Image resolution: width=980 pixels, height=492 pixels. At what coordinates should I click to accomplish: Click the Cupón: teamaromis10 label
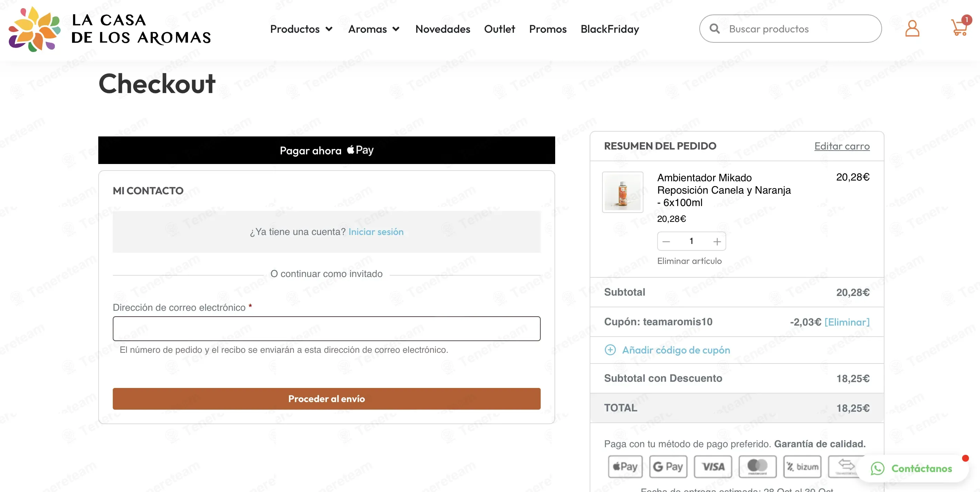pos(658,322)
